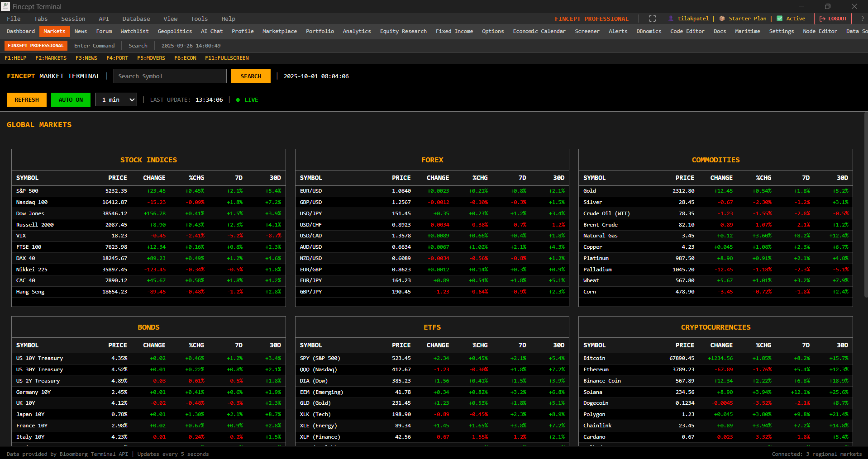Select the fullscreen expand icon near FINCEPT PROFESSIONAL
This screenshot has height=459, width=868.
click(x=652, y=19)
